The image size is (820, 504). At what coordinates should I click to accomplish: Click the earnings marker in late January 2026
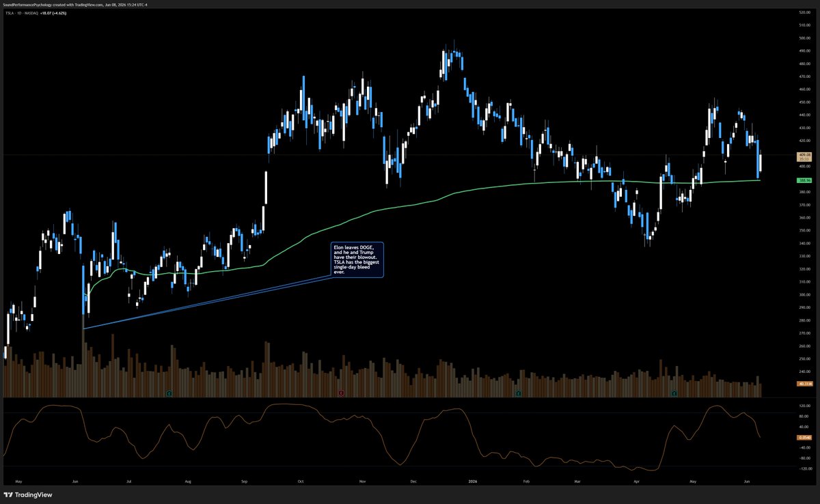pyautogui.click(x=518, y=393)
